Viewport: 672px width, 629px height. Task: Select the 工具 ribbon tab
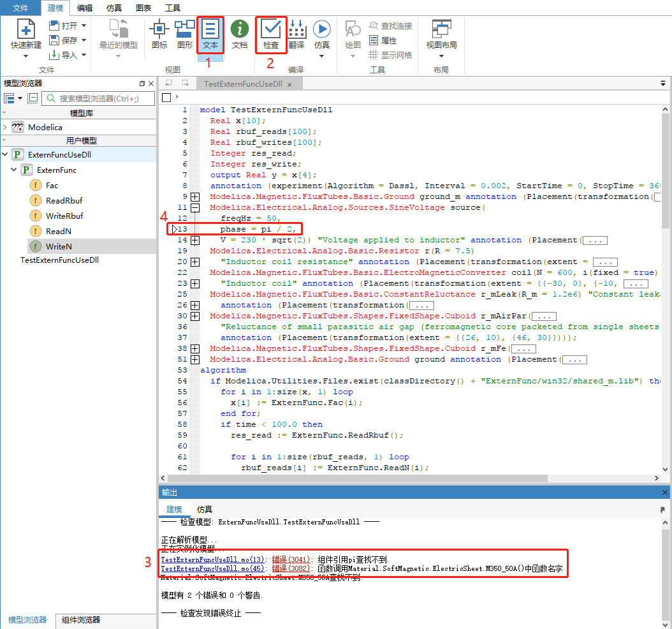click(172, 8)
